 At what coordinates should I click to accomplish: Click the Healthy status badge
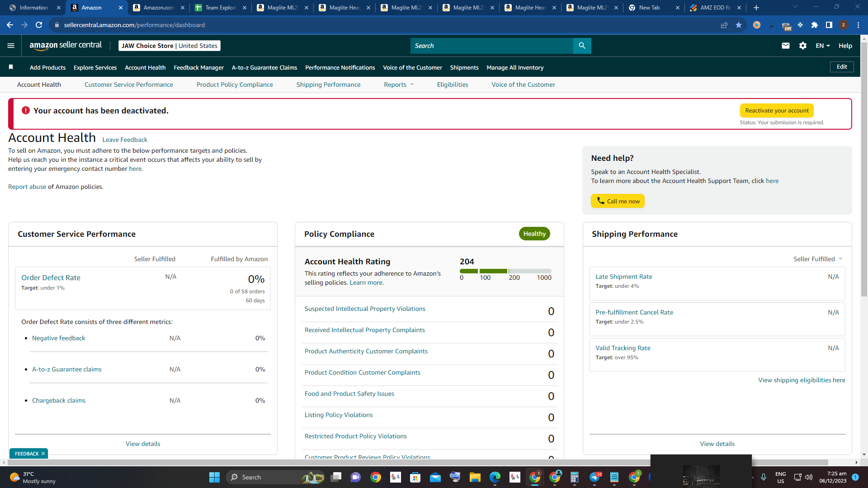click(534, 234)
